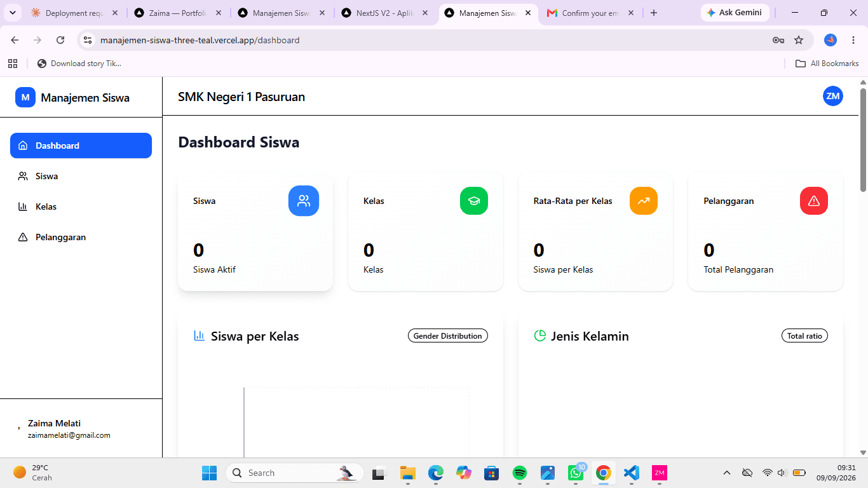
Task: View site information icon in the address bar
Action: (x=88, y=40)
